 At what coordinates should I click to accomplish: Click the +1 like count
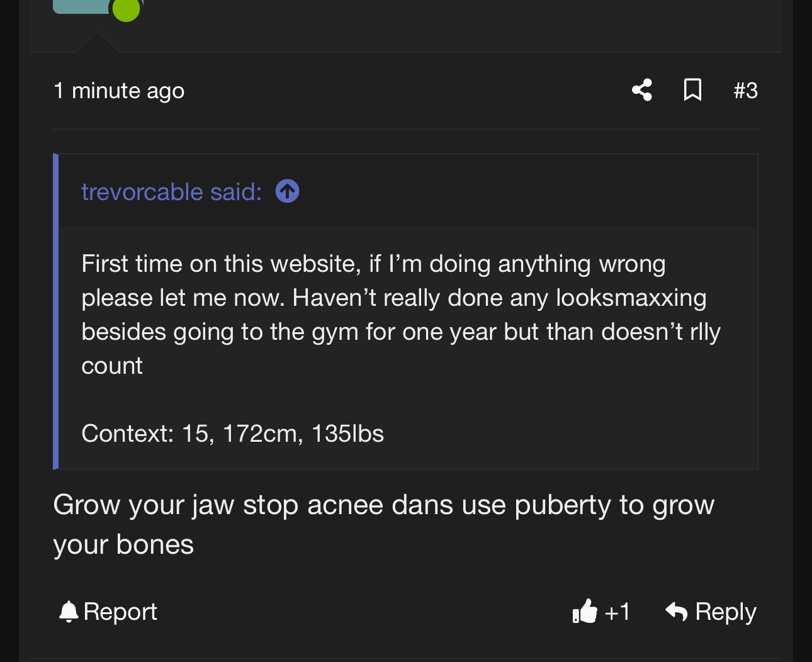click(617, 612)
